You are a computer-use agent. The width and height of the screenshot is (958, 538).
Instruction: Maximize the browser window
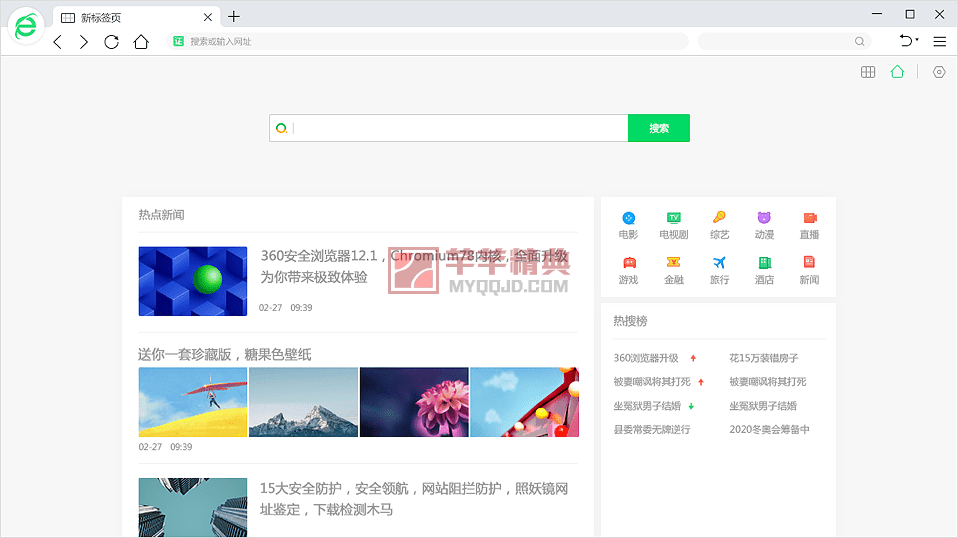(x=910, y=14)
